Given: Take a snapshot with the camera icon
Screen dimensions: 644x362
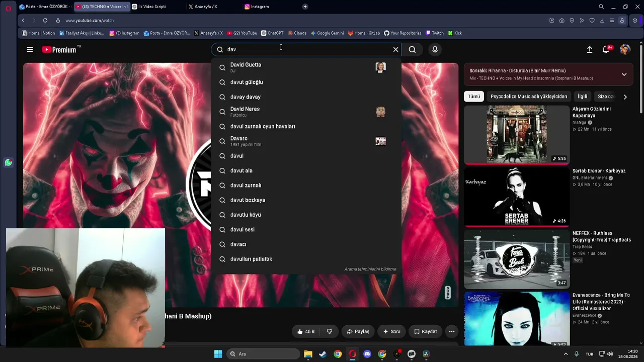Looking at the screenshot, I should click(561, 21).
